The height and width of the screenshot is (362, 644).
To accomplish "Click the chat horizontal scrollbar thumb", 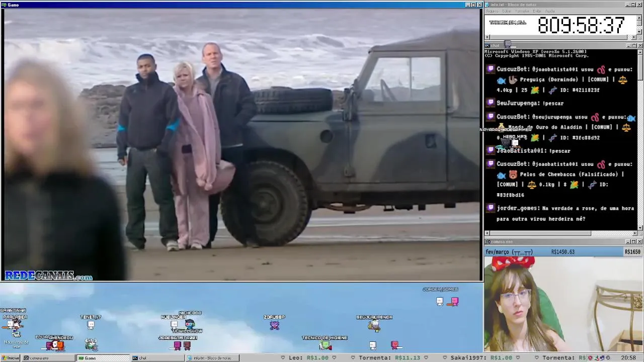I will [540, 233].
